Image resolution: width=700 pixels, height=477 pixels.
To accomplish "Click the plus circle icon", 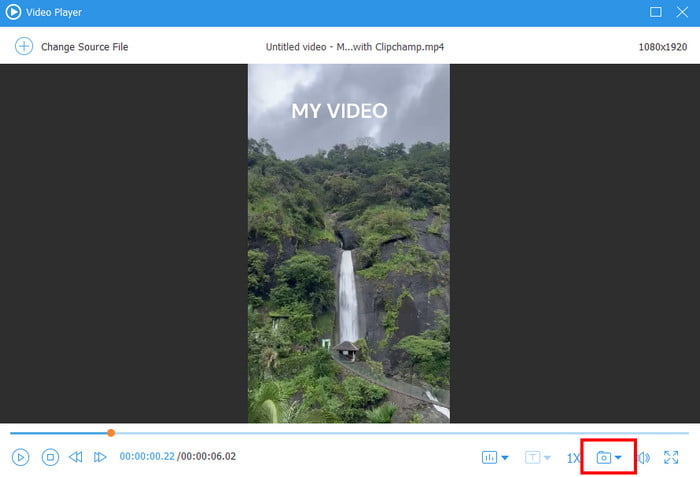I will coord(24,47).
